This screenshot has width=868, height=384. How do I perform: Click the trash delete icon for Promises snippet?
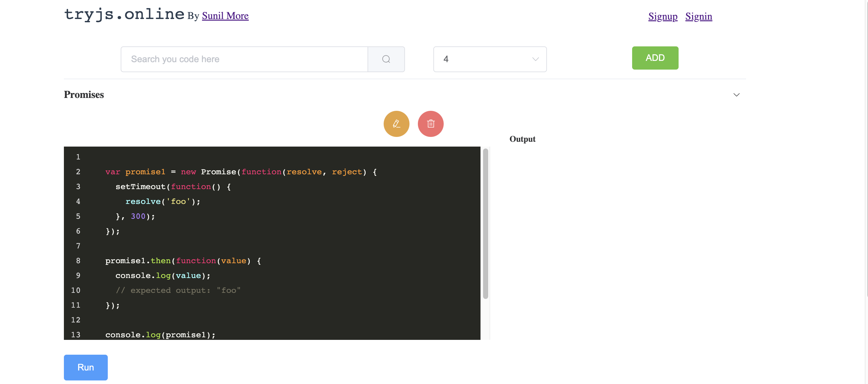pos(430,123)
